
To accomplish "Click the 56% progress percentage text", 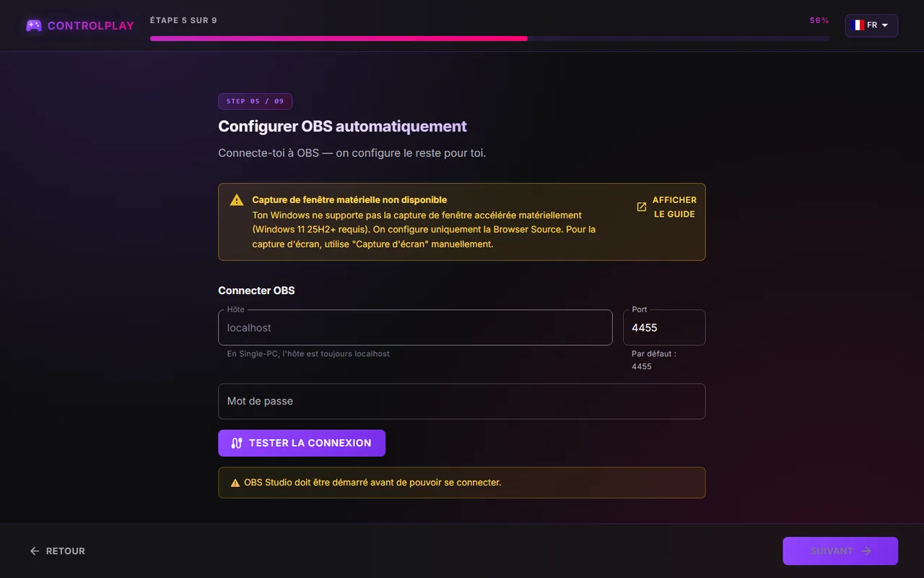I will click(819, 21).
